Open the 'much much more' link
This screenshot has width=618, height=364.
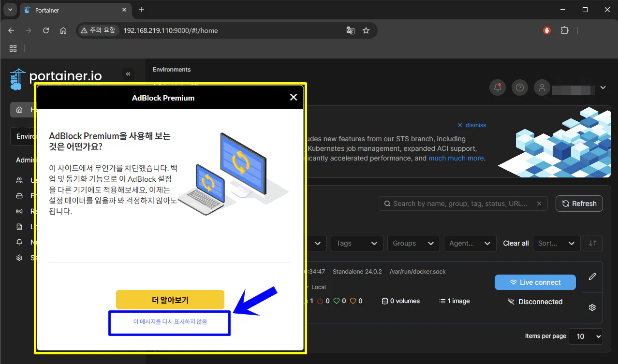(x=456, y=158)
